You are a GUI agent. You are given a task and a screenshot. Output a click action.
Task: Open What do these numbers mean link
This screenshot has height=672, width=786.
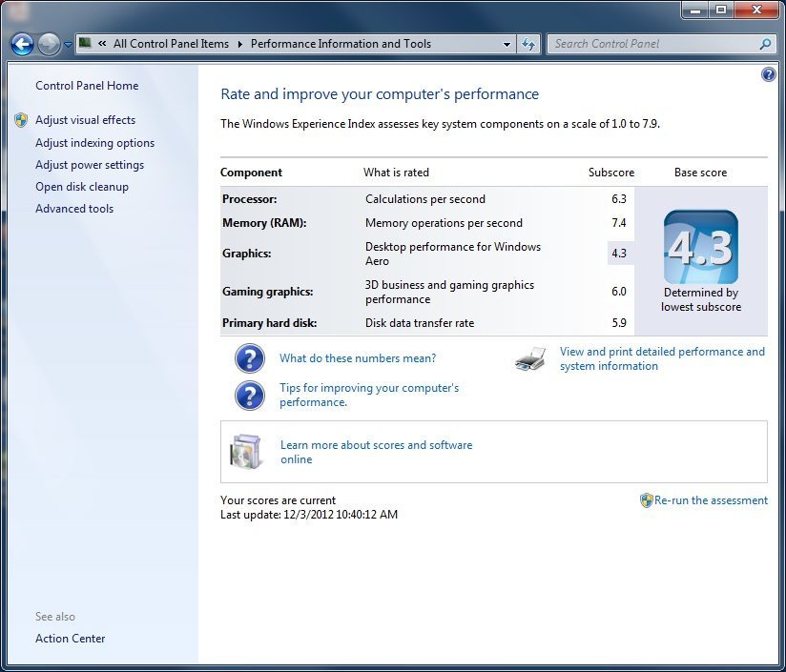click(358, 358)
